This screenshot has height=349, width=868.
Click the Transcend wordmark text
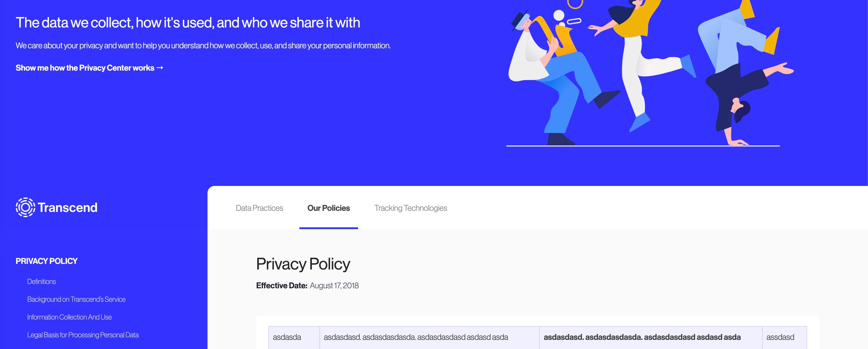click(x=67, y=207)
